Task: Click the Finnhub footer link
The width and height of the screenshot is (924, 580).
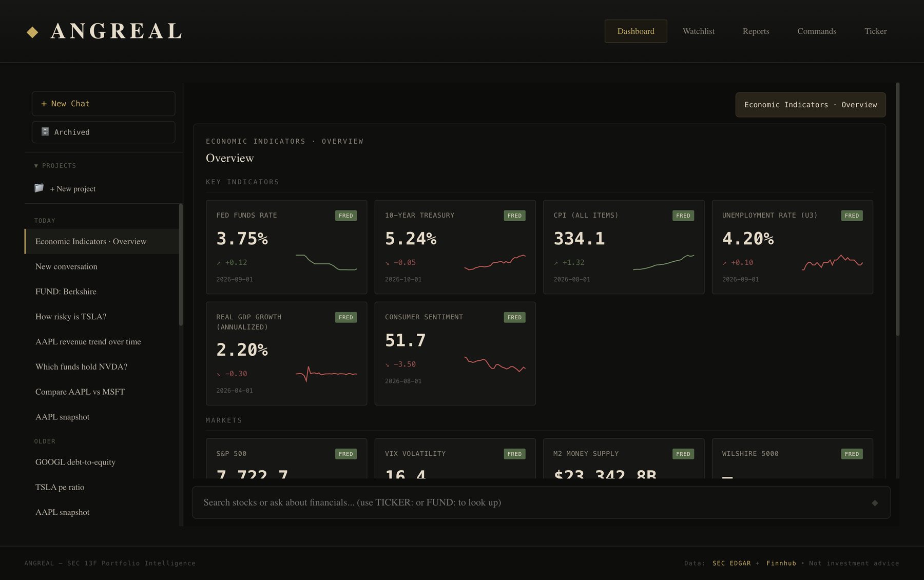Action: tap(781, 563)
